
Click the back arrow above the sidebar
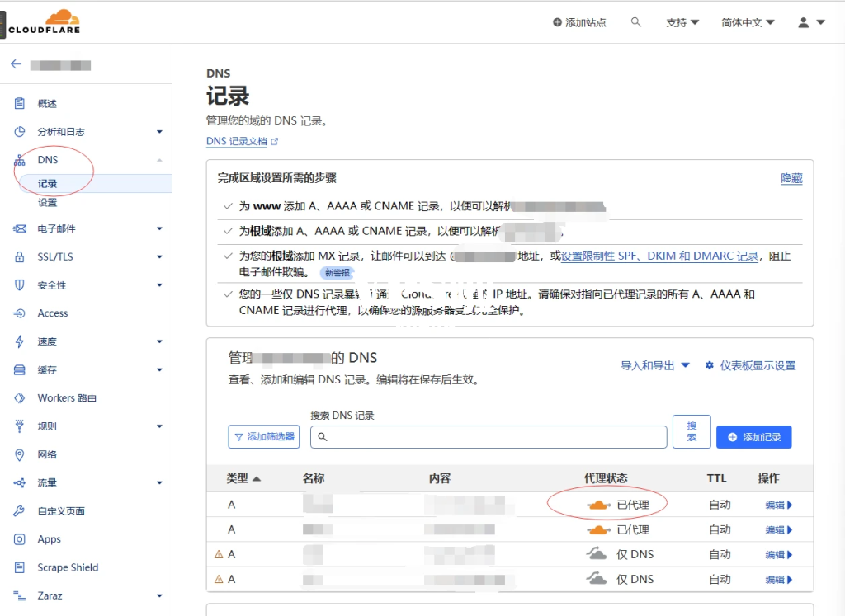[17, 63]
